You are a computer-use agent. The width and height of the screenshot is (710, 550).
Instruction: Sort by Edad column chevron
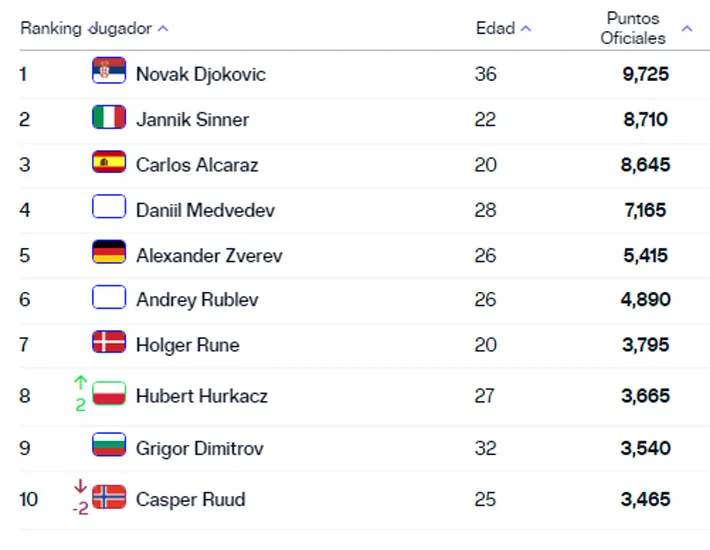click(x=526, y=29)
